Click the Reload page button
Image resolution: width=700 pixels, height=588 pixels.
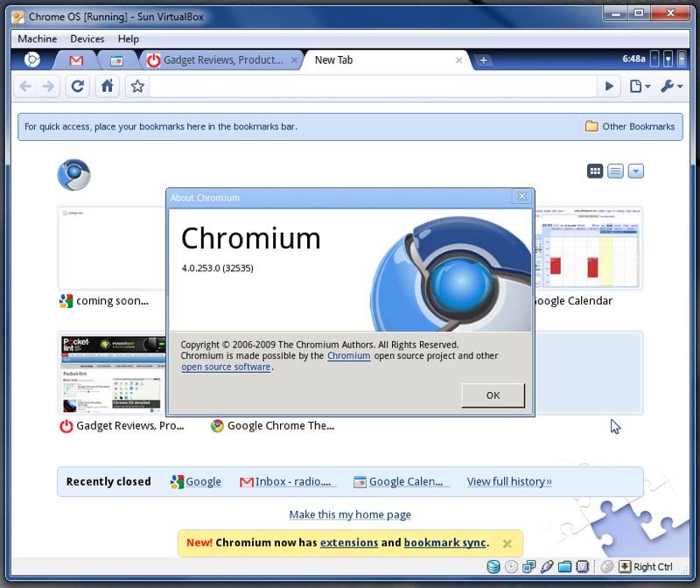(x=78, y=86)
